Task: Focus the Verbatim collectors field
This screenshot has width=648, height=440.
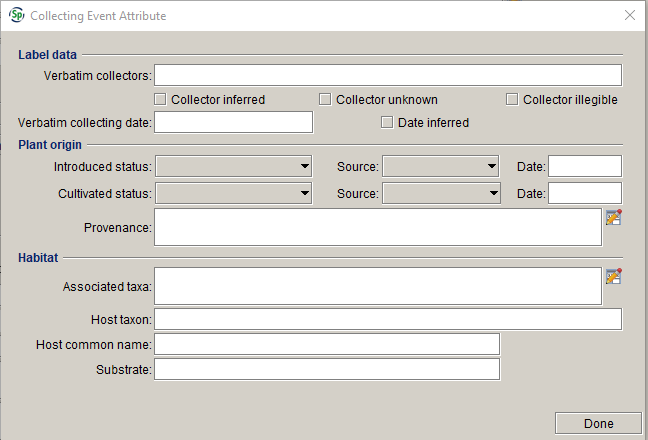Action: pyautogui.click(x=388, y=75)
